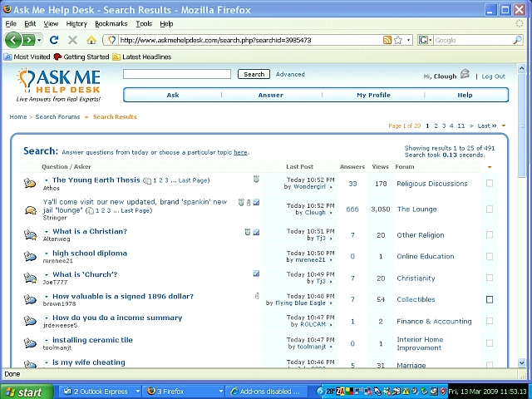Select the checkbox in the Collectibles row
Screen dimensions: 532x399
point(490,299)
